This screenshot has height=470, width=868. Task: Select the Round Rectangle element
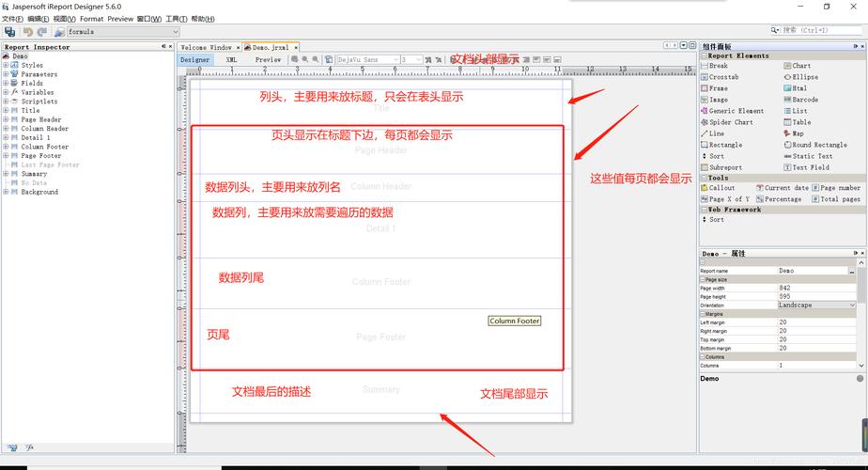(815, 145)
